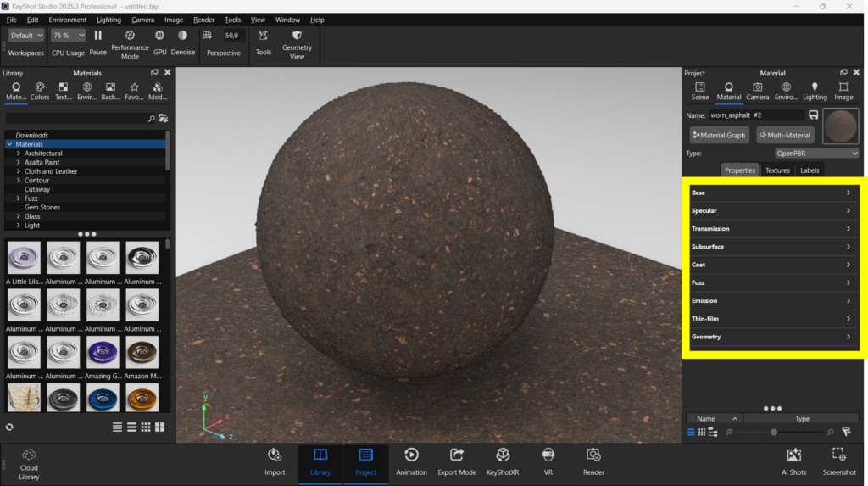The height and width of the screenshot is (486, 868).
Task: Open the material Type dropdown
Action: pos(816,154)
